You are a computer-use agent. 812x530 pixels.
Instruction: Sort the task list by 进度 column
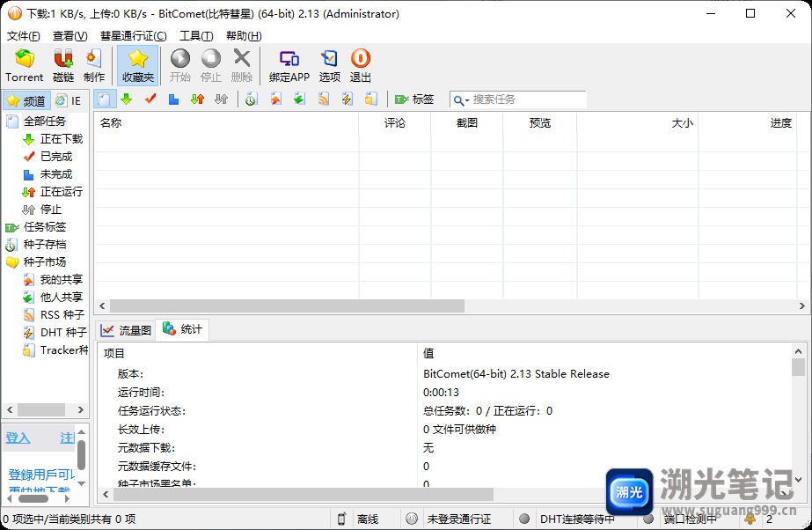748,122
